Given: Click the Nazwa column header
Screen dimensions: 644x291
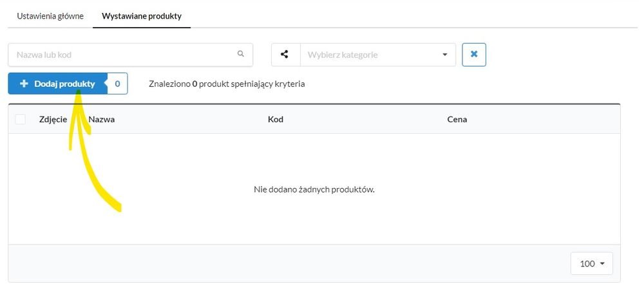Looking at the screenshot, I should pos(102,120).
